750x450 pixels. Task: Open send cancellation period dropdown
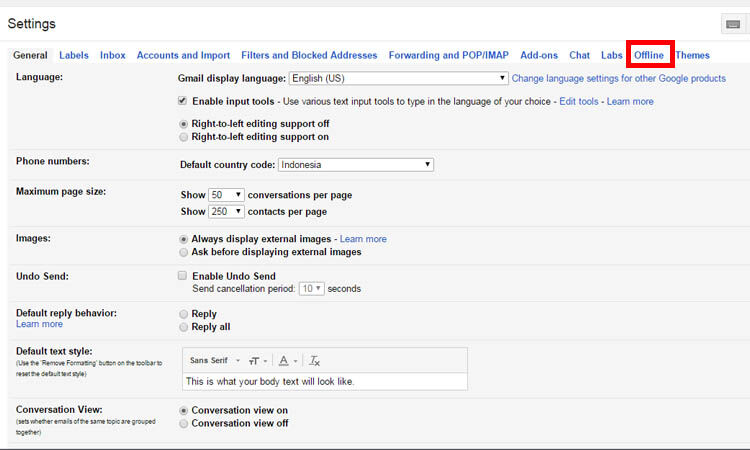(311, 289)
